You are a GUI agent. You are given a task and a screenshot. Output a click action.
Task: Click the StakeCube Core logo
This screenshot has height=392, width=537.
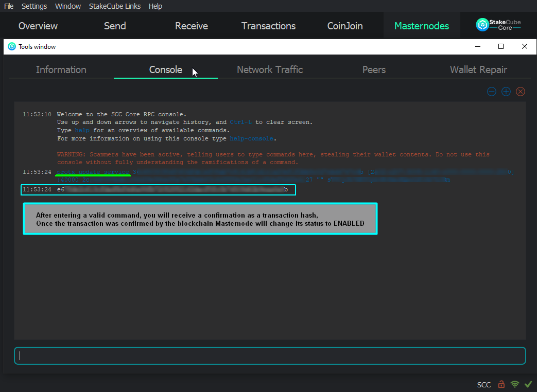(x=498, y=25)
